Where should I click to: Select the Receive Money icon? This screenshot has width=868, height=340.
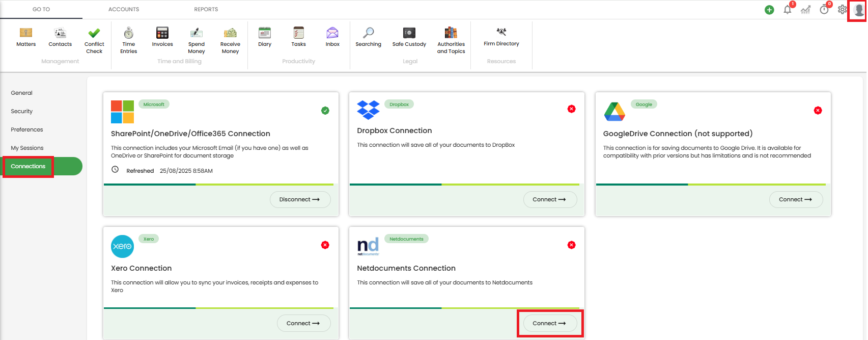230,33
